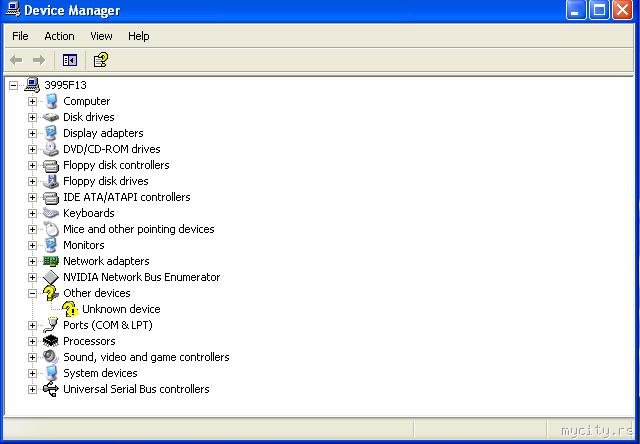Click the Mice and other pointing devices icon
The image size is (640, 444).
pos(51,229)
